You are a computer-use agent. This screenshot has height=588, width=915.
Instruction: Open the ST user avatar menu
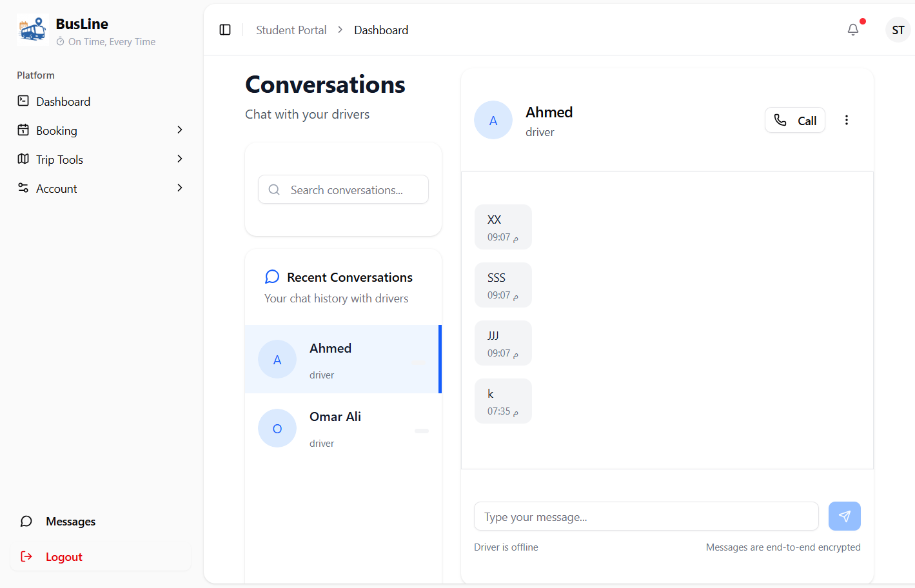[x=898, y=30]
